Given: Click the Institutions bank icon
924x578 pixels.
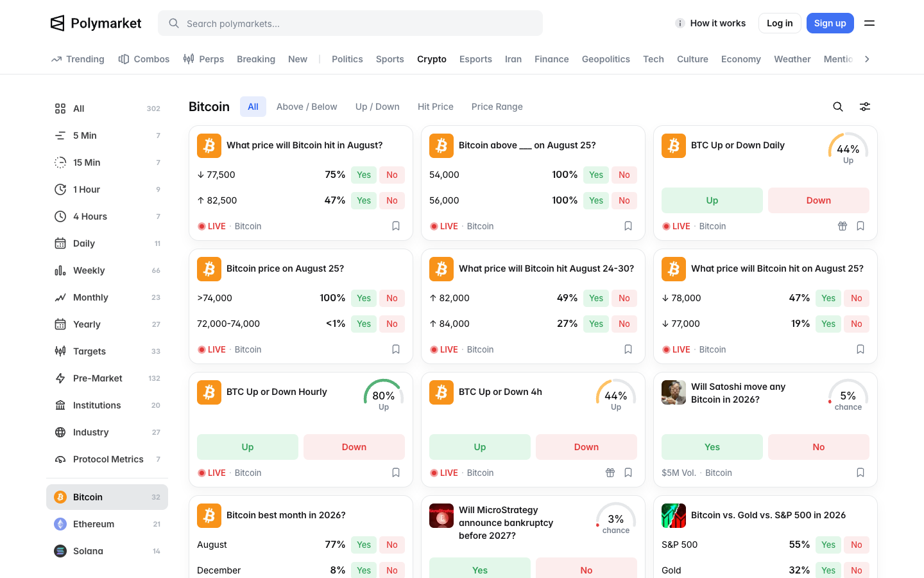Looking at the screenshot, I should tap(60, 405).
